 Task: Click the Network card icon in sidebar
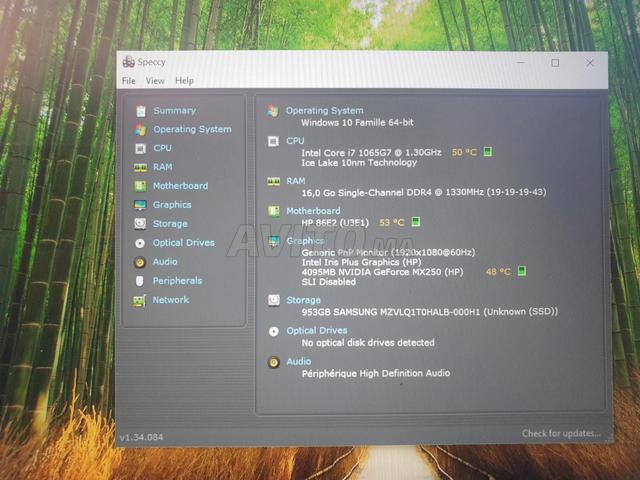click(139, 301)
